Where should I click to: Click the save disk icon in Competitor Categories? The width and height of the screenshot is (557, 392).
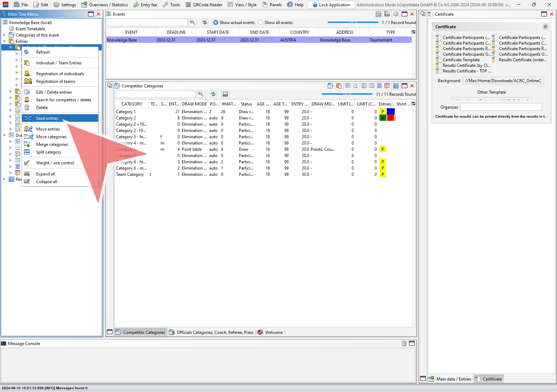(x=225, y=94)
